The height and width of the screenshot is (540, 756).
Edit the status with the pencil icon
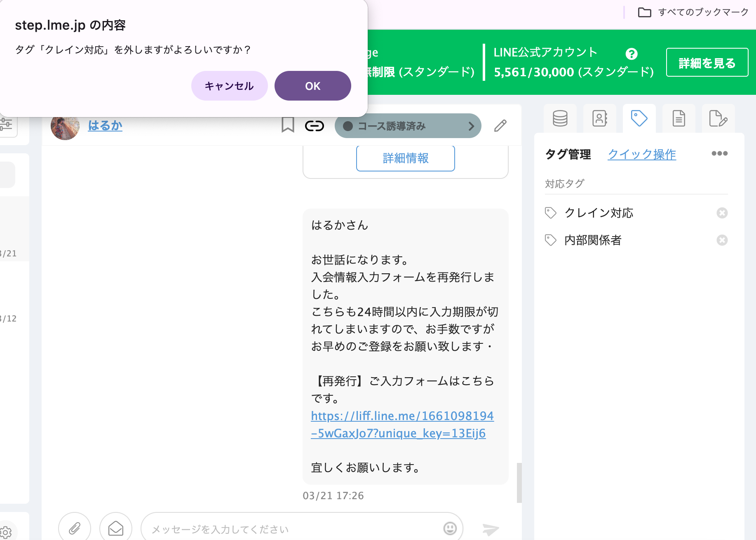click(500, 126)
